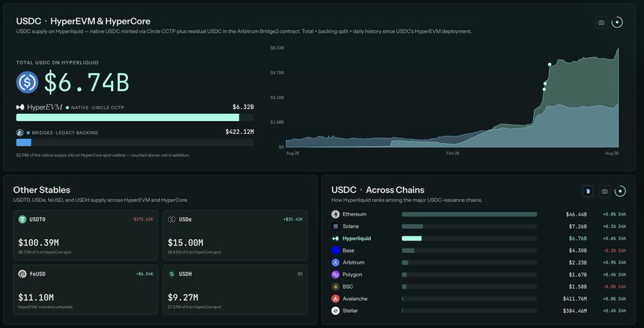
Task: Click the large blue USDC coin logo
Action: (27, 82)
